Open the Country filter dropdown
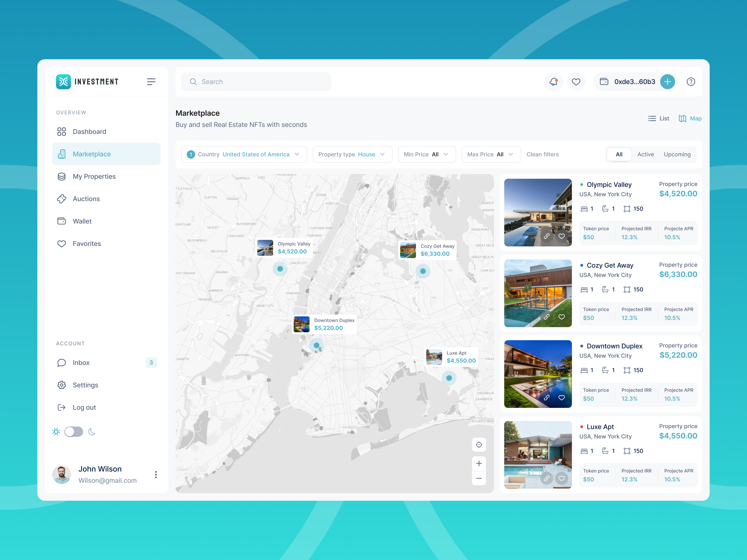Screen dimensions: 747x560 [x=244, y=154]
